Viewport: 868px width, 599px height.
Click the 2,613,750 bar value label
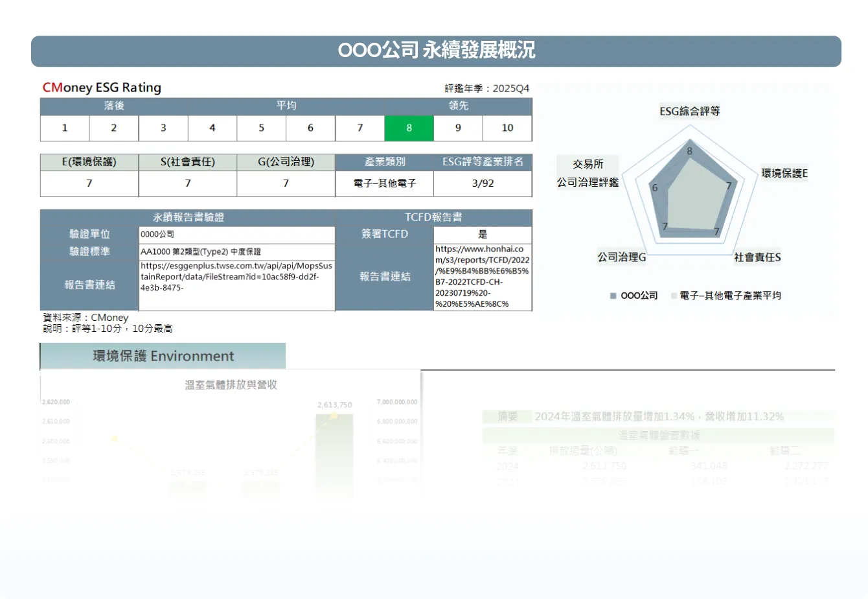[x=334, y=405]
